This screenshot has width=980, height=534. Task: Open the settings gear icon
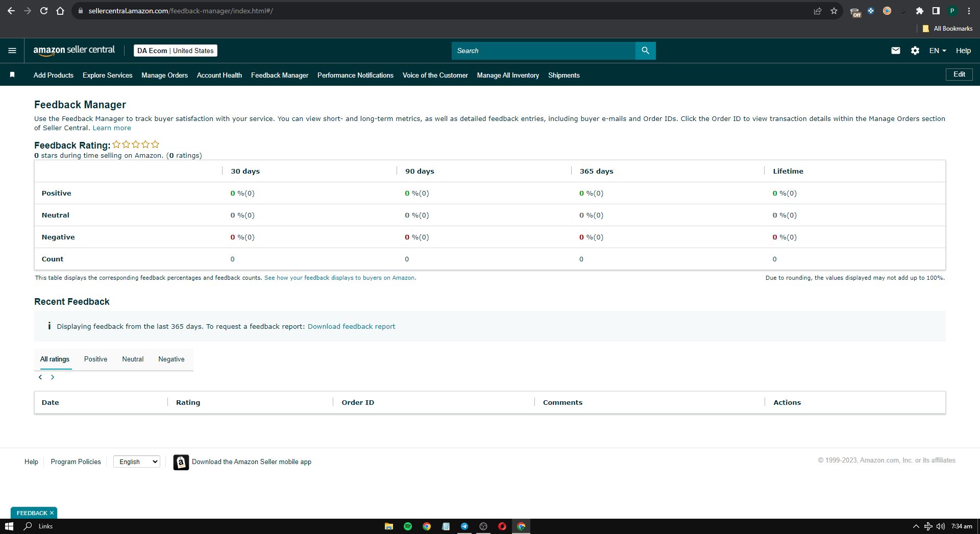tap(915, 51)
